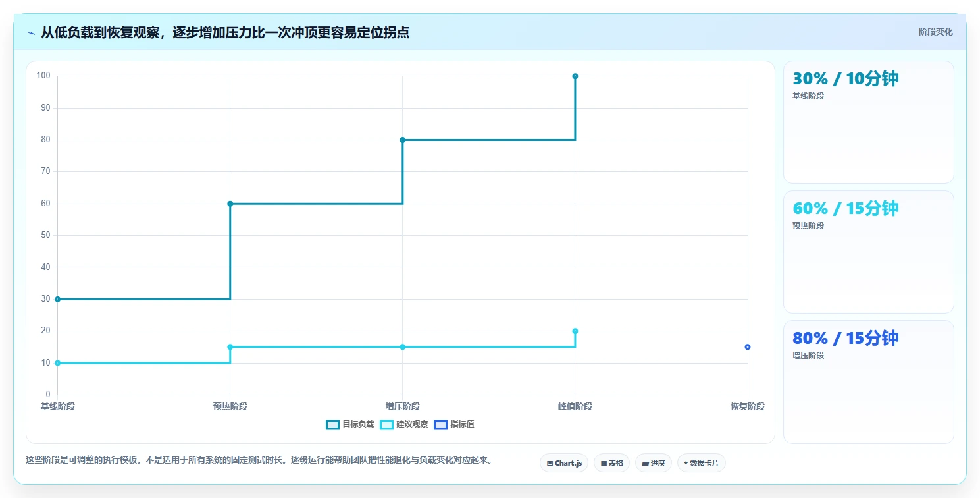Click the 阶段变化 label in header
Image resolution: width=980 pixels, height=498 pixels.
click(x=935, y=32)
